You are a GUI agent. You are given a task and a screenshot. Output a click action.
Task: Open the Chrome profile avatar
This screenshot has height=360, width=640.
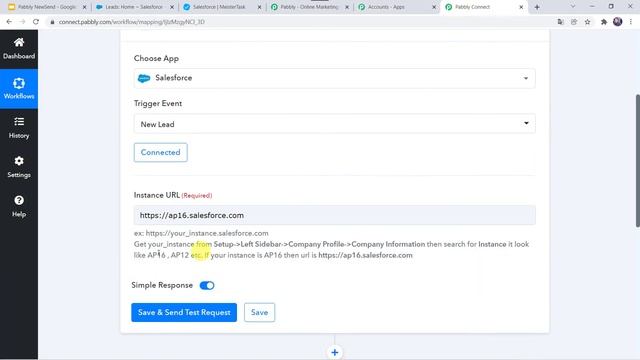(618, 22)
